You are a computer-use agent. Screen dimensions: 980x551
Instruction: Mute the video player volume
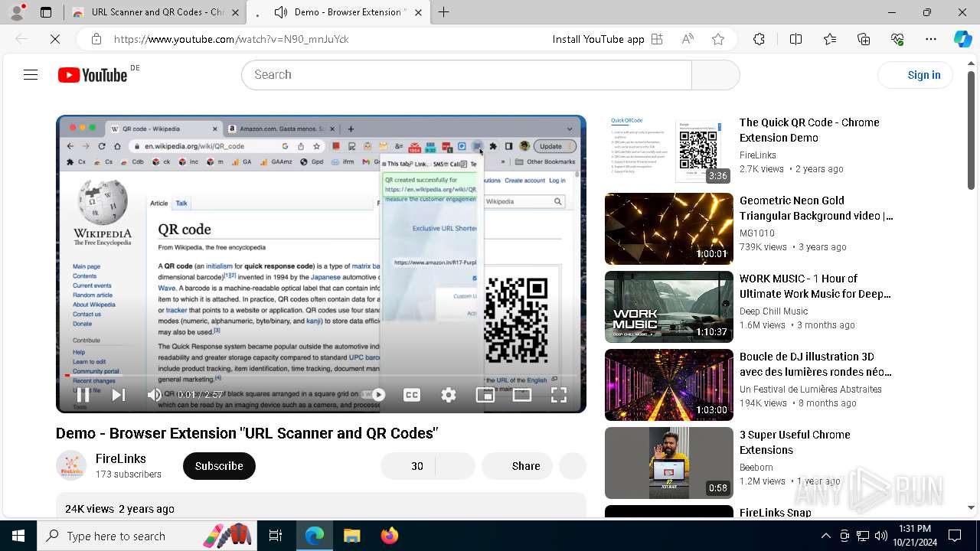pos(154,395)
